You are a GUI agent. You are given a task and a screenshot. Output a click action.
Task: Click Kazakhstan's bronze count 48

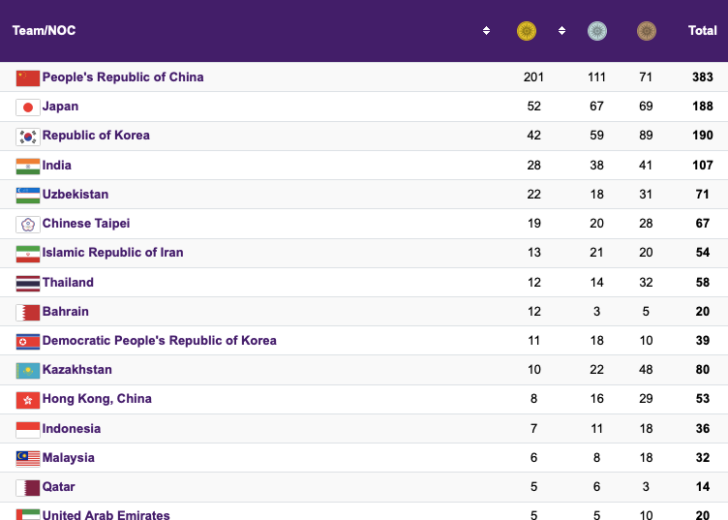click(x=646, y=370)
